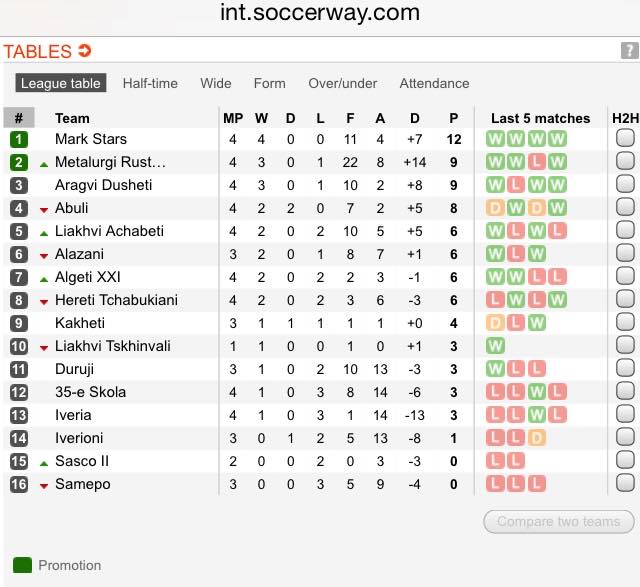Screen dimensions: 640x587
Task: Click the first D result icon for Abuli
Action: click(495, 208)
